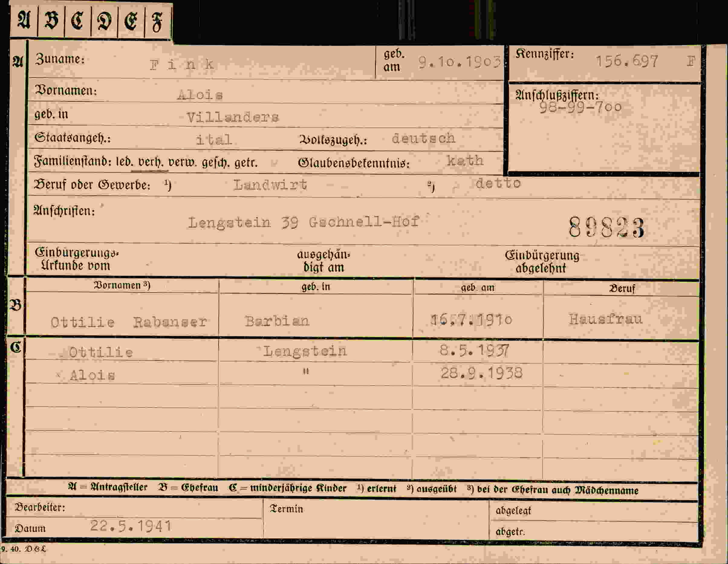This screenshot has height=564, width=728.
Task: Click the word "detto" in the occupation row
Action: (498, 183)
